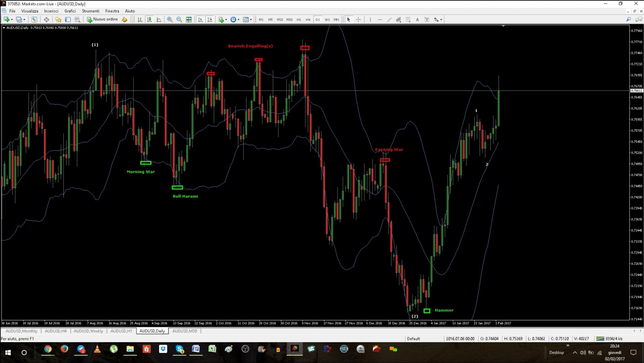Select the W1 timeframe button
644x363 pixels.
tap(327, 20)
